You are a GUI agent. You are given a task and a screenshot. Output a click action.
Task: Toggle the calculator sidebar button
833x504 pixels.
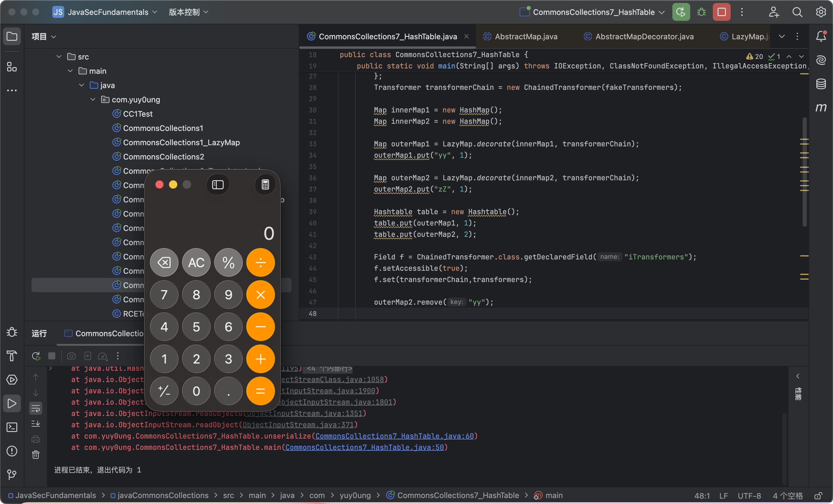218,184
